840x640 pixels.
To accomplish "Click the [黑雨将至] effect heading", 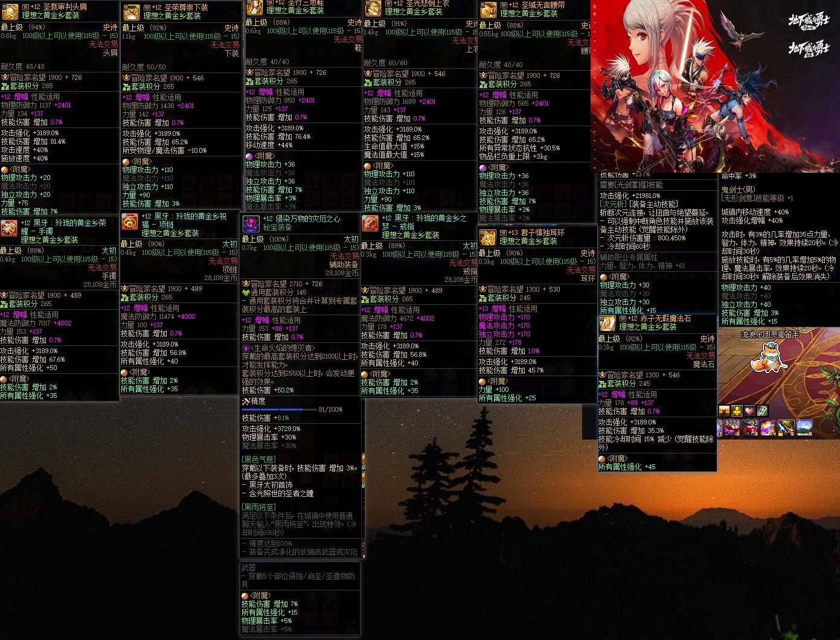I will 259,508.
